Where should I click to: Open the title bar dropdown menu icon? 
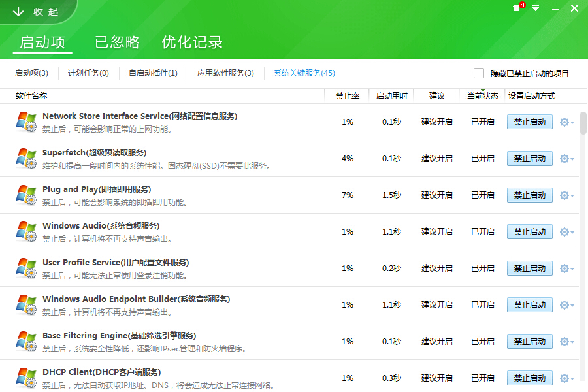tap(536, 7)
